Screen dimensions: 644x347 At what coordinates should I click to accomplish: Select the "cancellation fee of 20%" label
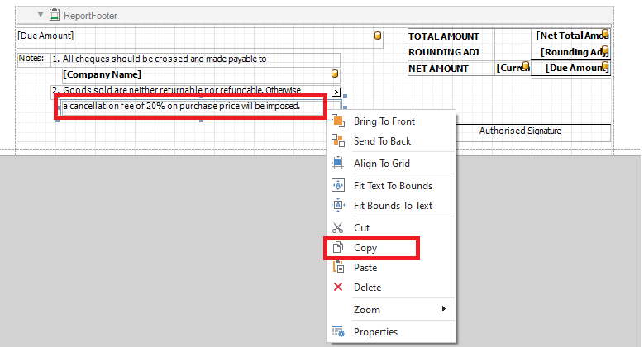[x=201, y=107]
